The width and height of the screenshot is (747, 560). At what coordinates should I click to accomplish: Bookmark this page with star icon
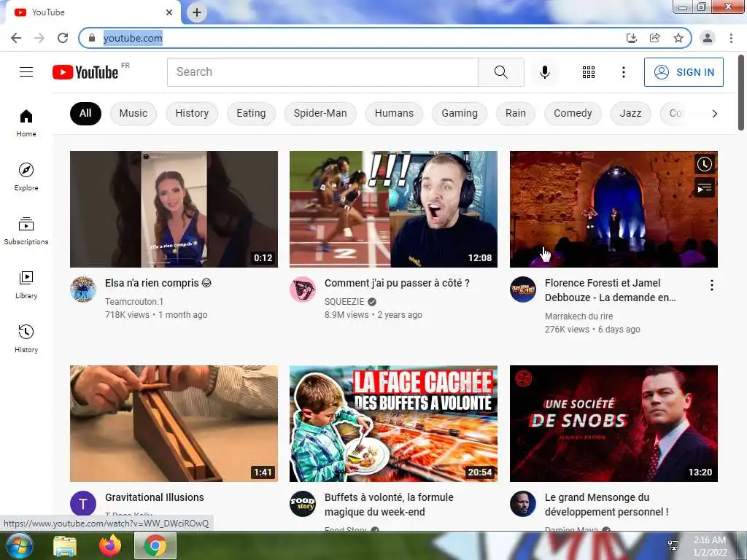(678, 38)
